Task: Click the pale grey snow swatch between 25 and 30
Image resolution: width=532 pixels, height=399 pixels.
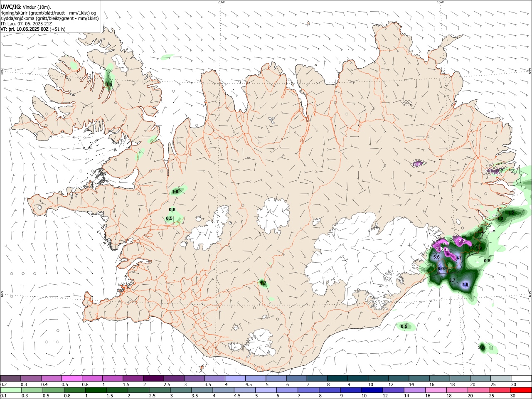Action: tap(501, 378)
